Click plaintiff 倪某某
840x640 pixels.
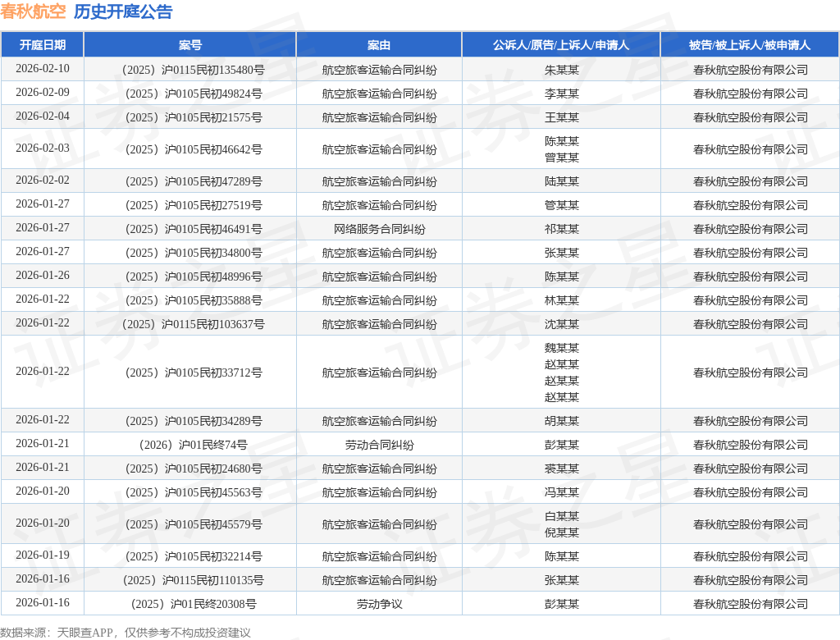pos(561,533)
